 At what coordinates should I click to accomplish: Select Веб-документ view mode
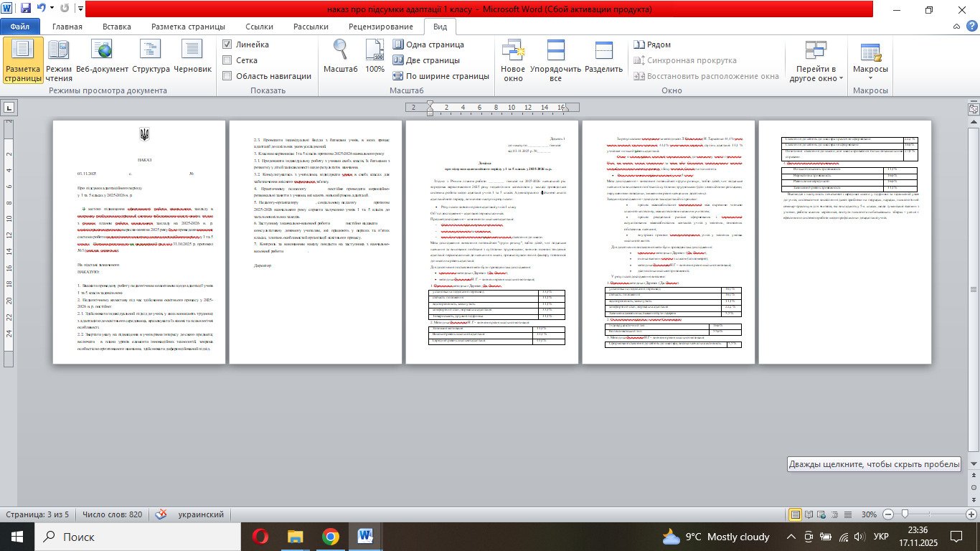click(103, 60)
